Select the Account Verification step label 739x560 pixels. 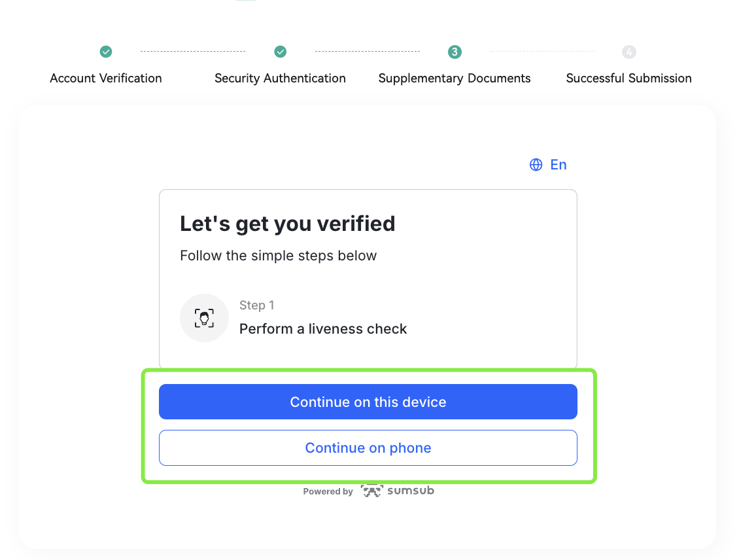pos(106,79)
